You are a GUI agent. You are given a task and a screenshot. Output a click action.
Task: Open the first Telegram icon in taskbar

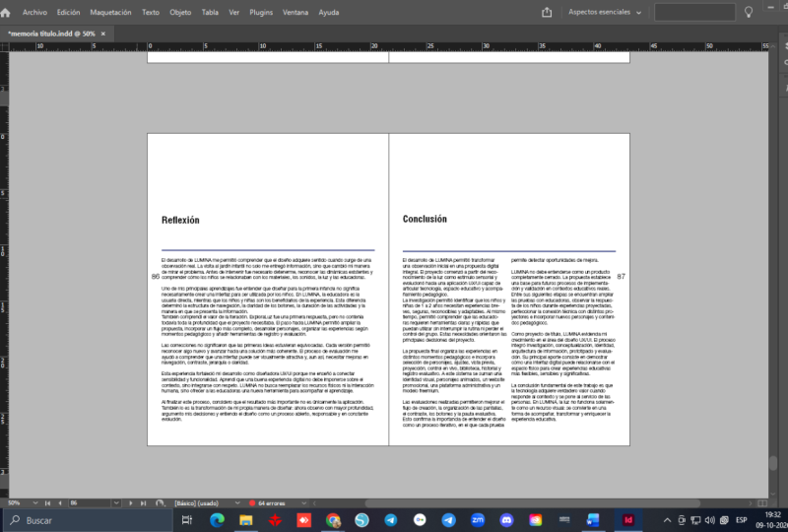(x=390, y=520)
